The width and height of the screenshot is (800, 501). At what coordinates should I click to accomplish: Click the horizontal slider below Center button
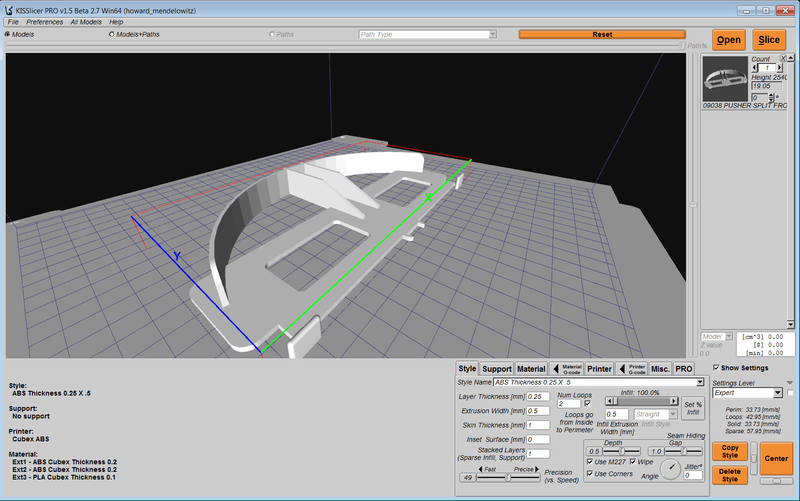pos(776,481)
